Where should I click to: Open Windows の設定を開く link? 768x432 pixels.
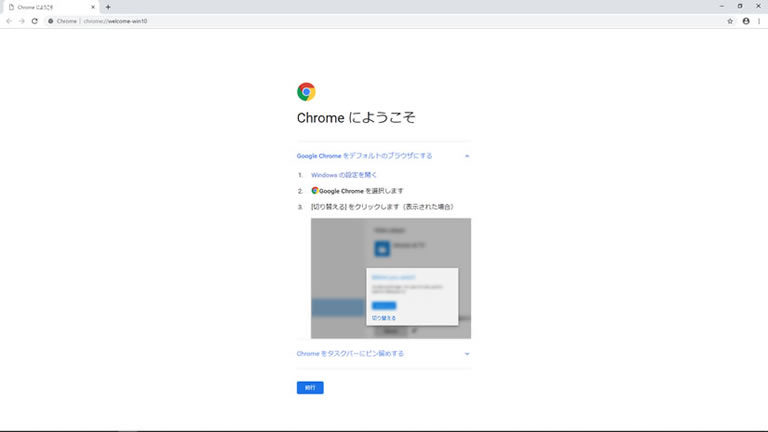point(344,175)
